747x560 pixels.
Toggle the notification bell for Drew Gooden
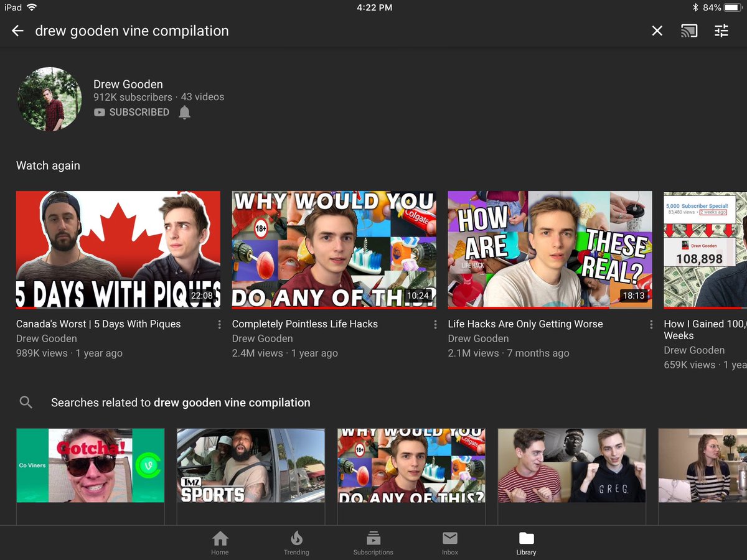(x=184, y=113)
